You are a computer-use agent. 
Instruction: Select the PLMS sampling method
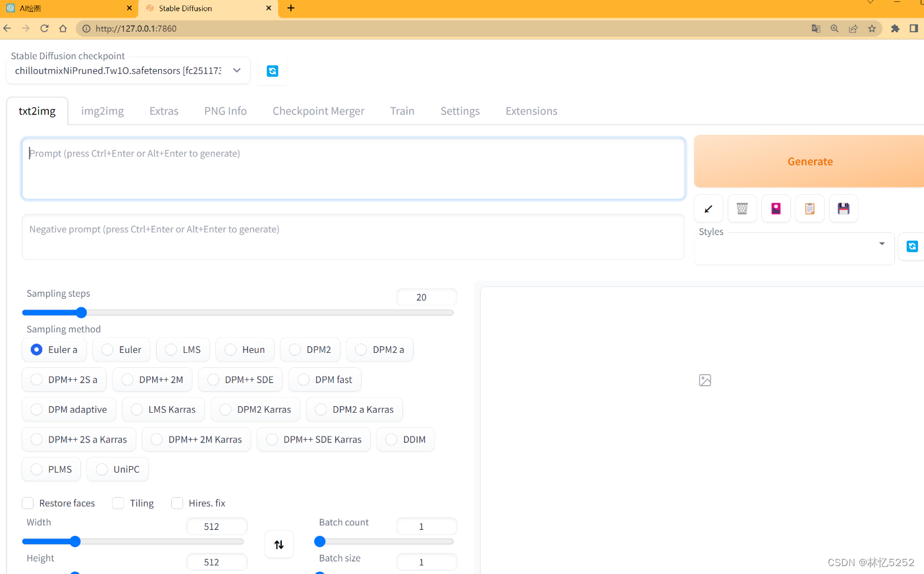pos(51,469)
